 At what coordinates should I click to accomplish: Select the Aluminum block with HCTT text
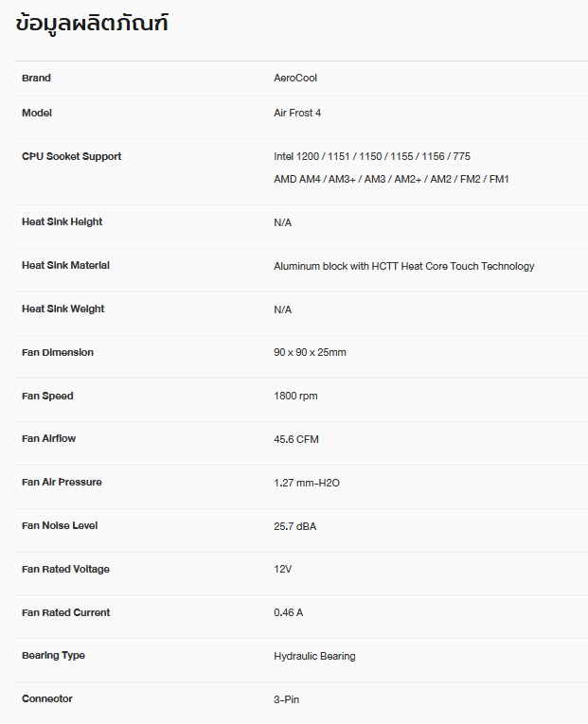[403, 266]
